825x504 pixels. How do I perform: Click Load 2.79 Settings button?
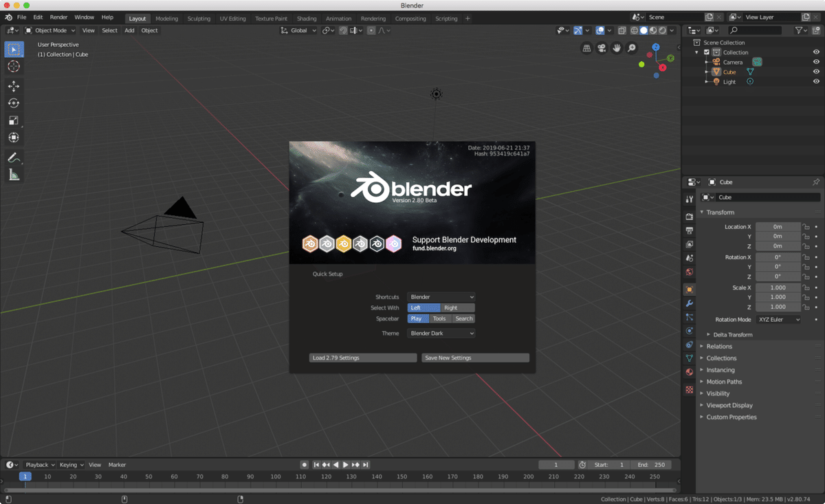tap(363, 358)
